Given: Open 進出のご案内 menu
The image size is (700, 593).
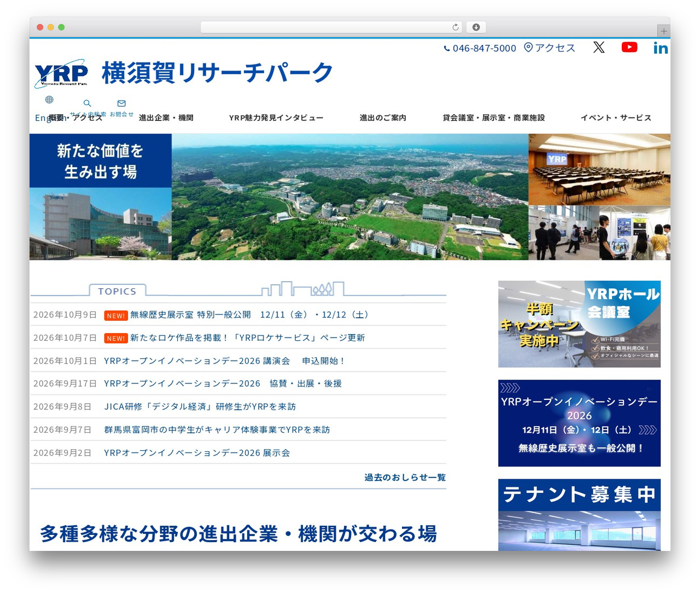Looking at the screenshot, I should point(383,118).
